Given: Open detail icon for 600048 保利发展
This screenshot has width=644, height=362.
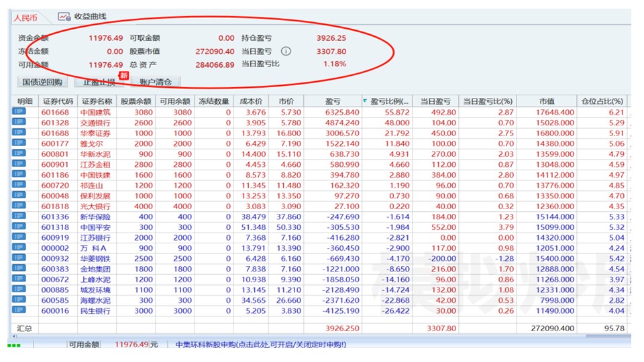Looking at the screenshot, I should click(19, 195).
